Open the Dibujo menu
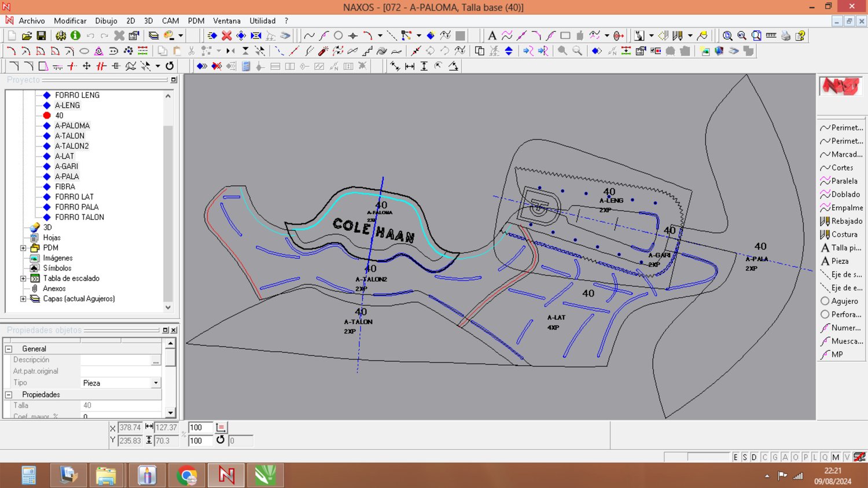This screenshot has height=488, width=868. [x=106, y=21]
